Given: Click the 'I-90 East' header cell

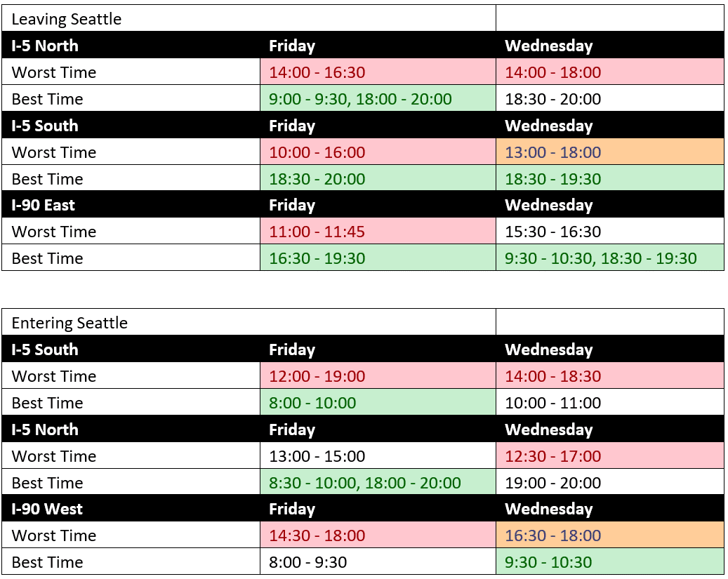Looking at the screenshot, I should click(x=131, y=205).
